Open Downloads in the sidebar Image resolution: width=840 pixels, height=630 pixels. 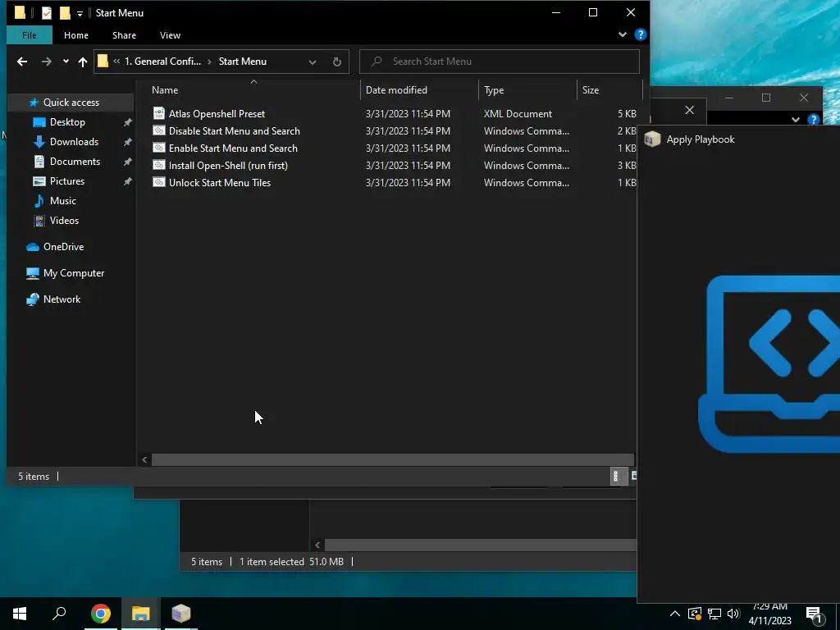tap(74, 142)
